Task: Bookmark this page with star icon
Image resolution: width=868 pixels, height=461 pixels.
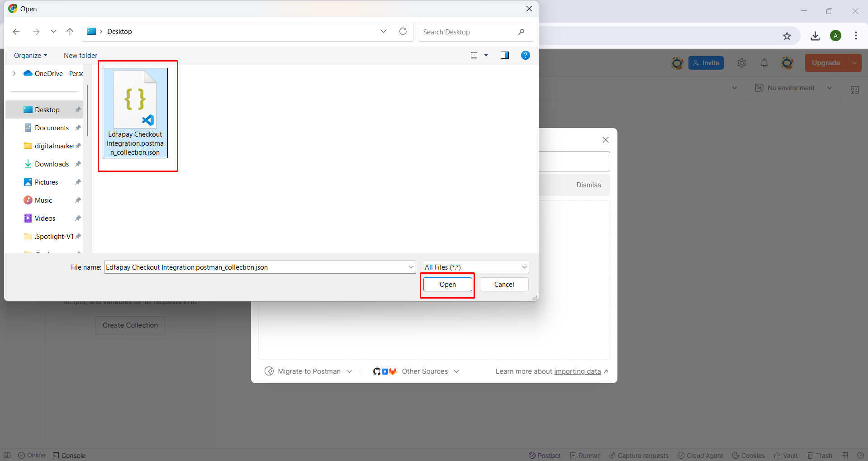Action: coord(787,36)
